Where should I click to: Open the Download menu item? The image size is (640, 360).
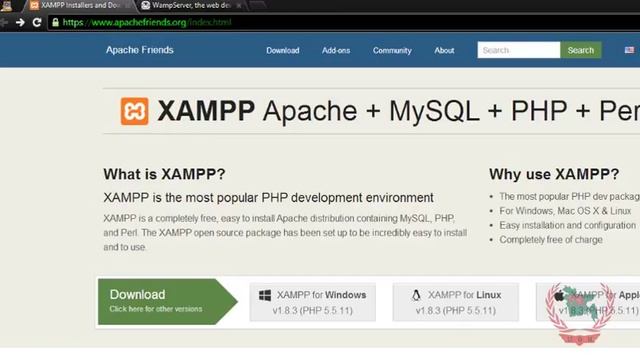tap(283, 51)
